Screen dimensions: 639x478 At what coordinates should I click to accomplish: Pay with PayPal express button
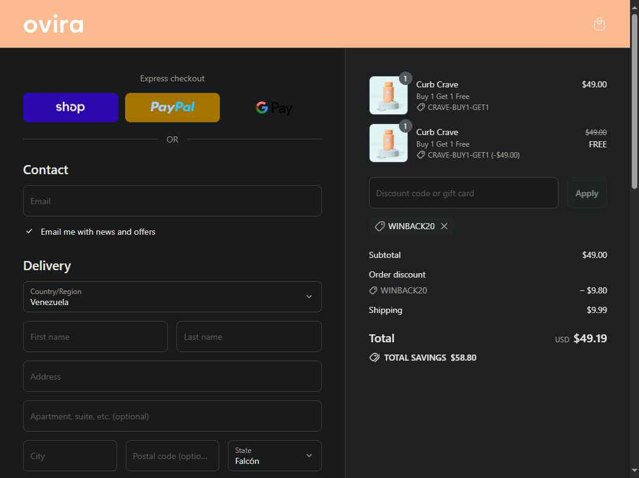pos(172,107)
